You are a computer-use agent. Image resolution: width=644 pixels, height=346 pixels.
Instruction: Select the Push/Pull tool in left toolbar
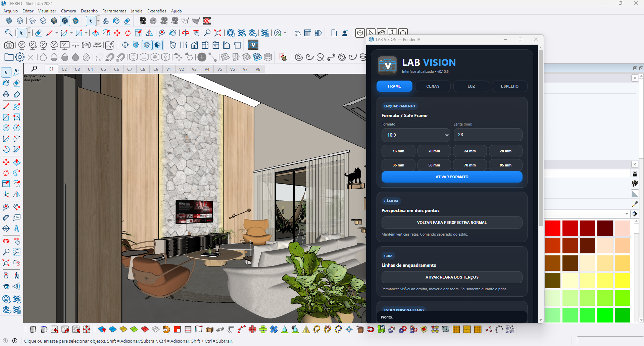click(x=16, y=162)
